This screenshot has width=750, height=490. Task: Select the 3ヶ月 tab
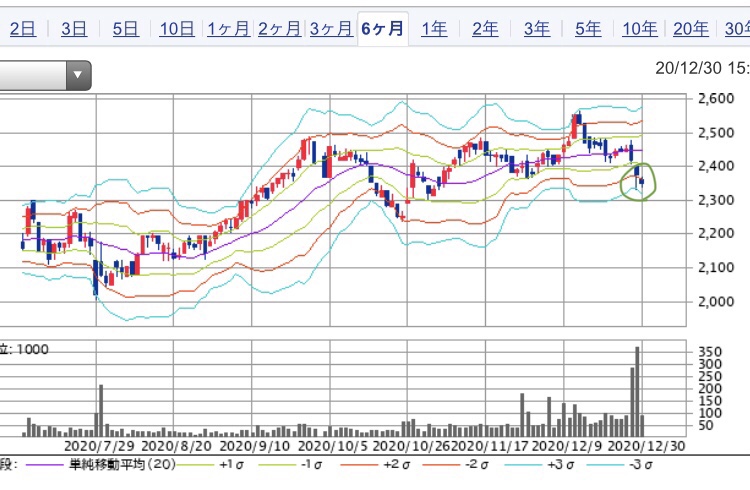tap(331, 28)
